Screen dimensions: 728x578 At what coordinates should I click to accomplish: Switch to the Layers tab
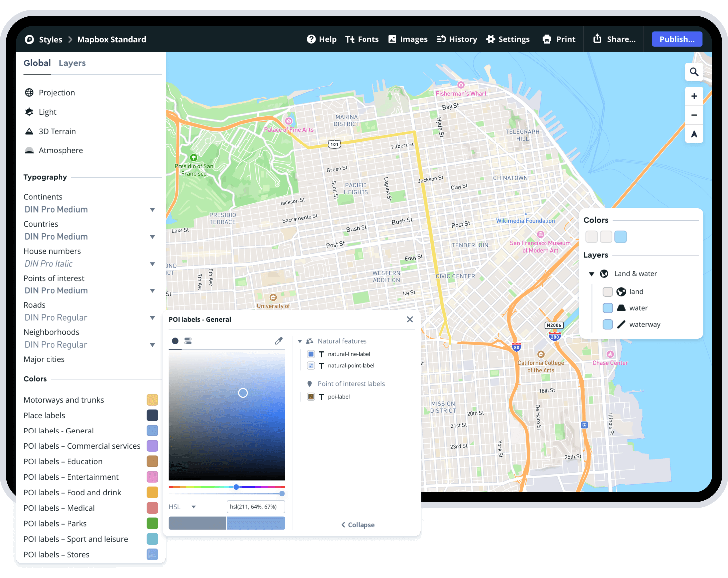click(72, 63)
